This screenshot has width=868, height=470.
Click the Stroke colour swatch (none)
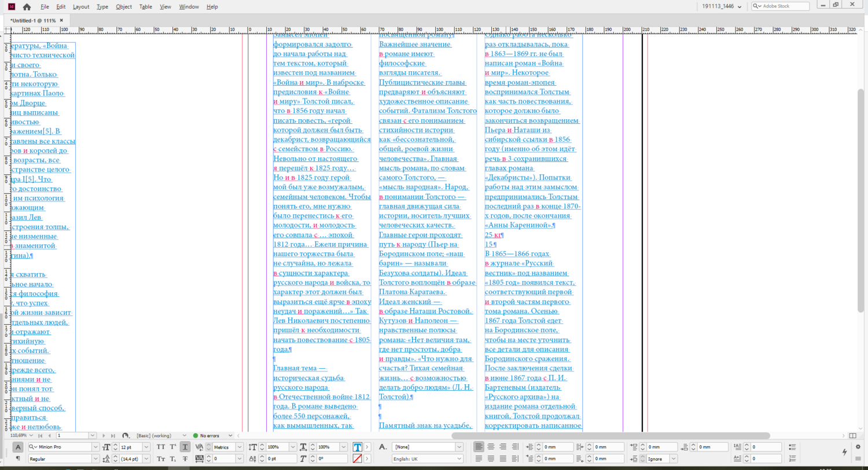pyautogui.click(x=358, y=458)
